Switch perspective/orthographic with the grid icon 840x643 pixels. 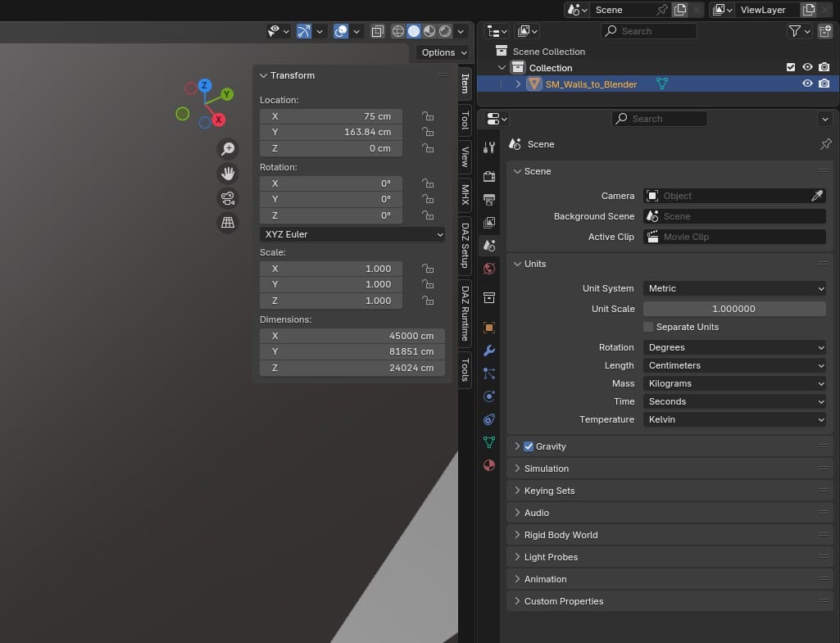point(228,223)
